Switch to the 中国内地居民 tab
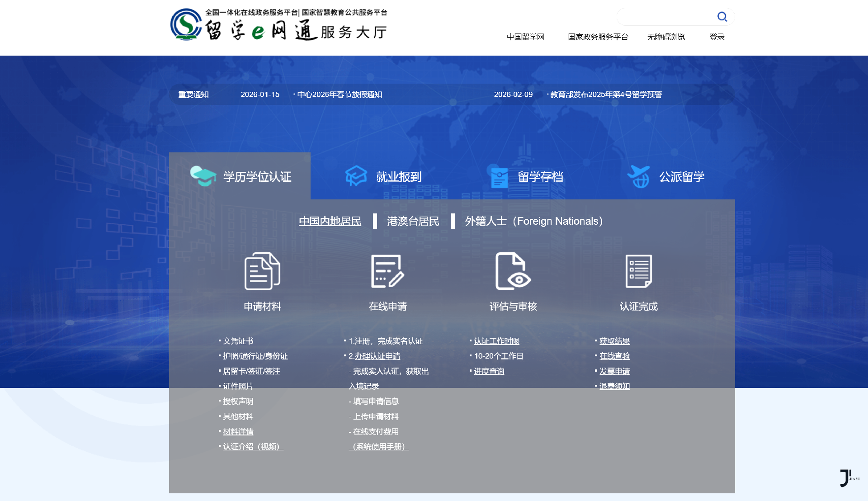Image resolution: width=868 pixels, height=501 pixels. 330,221
